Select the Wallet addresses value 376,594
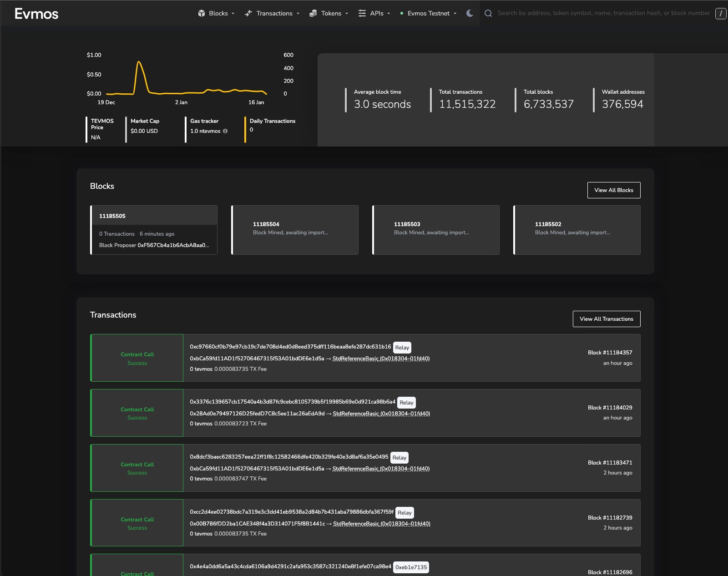The height and width of the screenshot is (576, 728). click(622, 104)
